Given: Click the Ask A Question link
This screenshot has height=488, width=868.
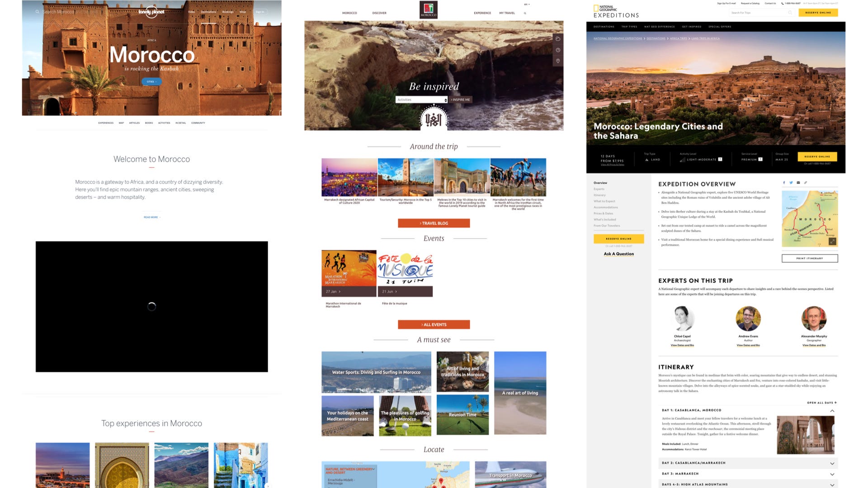Looking at the screenshot, I should pyautogui.click(x=618, y=254).
